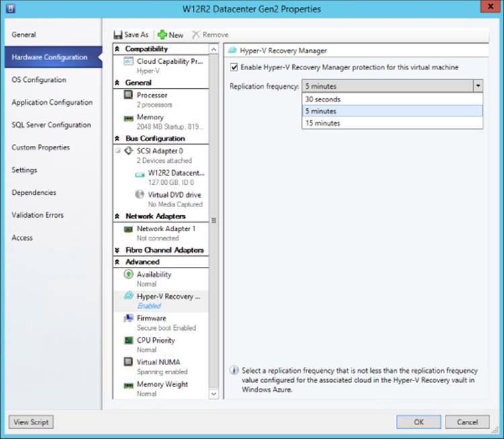Collapse the Network Adapters section
This screenshot has width=504, height=439.
(x=118, y=216)
